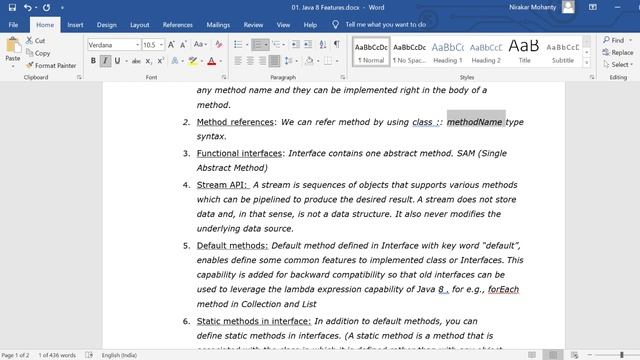Apply the Heading 2 style
The height and width of the screenshot is (360, 640).
point(486,51)
